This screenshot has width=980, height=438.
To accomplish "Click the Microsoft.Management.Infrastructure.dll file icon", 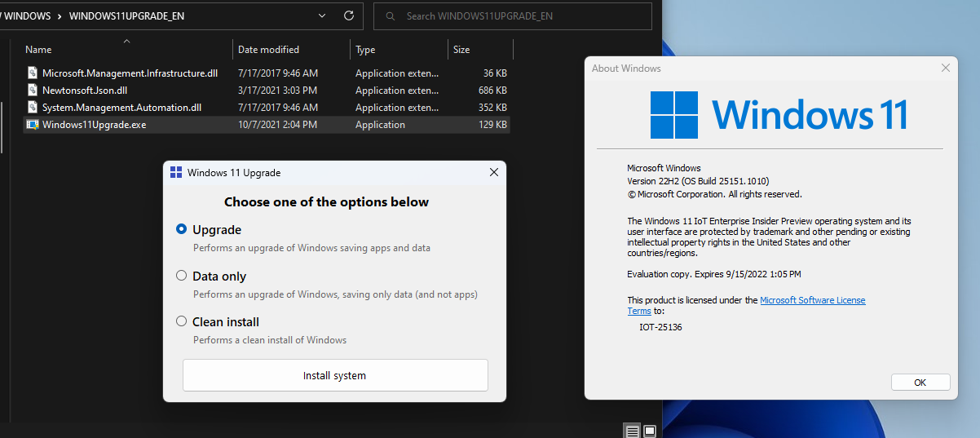I will click(33, 73).
